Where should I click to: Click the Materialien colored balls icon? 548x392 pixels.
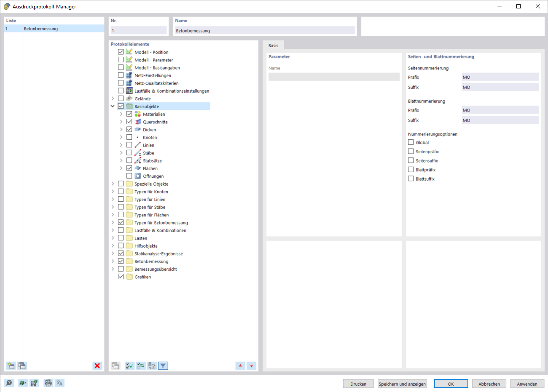coord(138,114)
